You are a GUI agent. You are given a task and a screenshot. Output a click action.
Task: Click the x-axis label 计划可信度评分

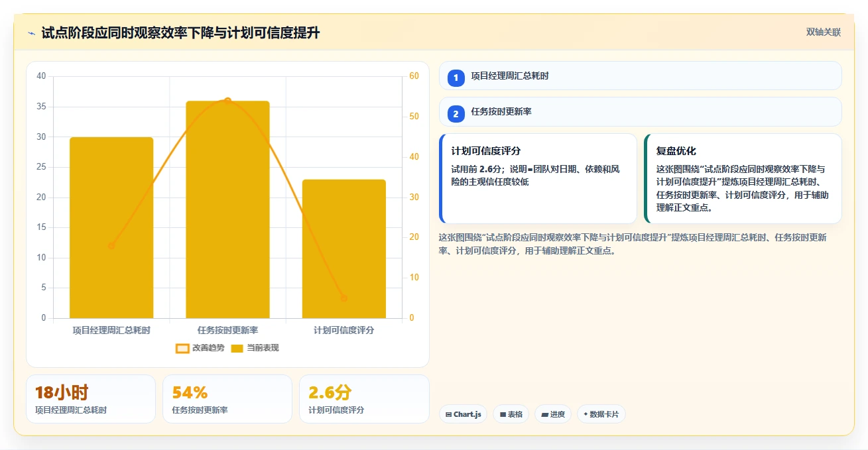click(343, 330)
